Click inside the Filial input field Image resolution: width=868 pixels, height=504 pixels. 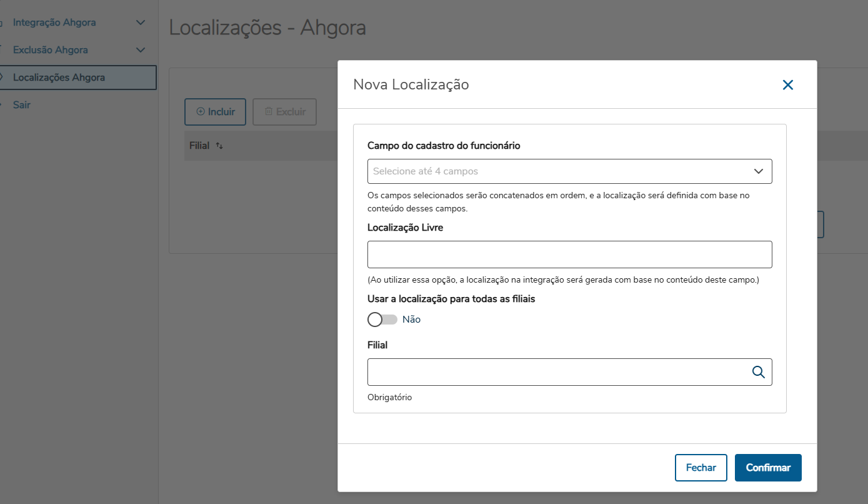(556, 372)
